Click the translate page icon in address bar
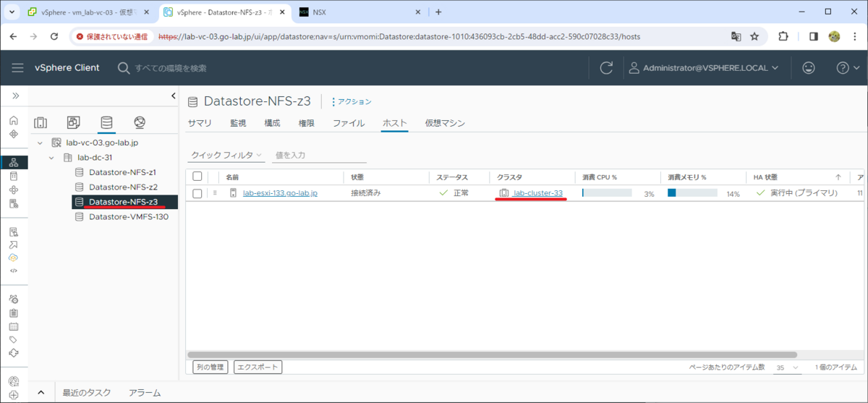Image resolution: width=868 pixels, height=403 pixels. pos(736,36)
